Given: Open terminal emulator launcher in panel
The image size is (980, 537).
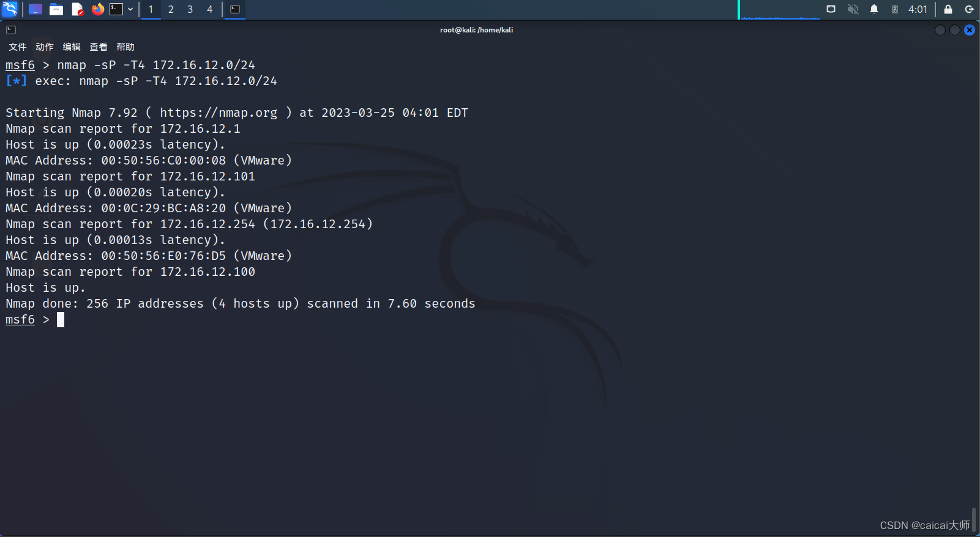Looking at the screenshot, I should [x=116, y=9].
